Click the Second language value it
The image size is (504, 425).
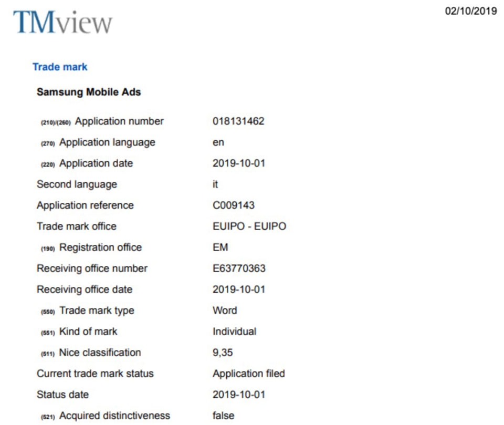click(215, 184)
